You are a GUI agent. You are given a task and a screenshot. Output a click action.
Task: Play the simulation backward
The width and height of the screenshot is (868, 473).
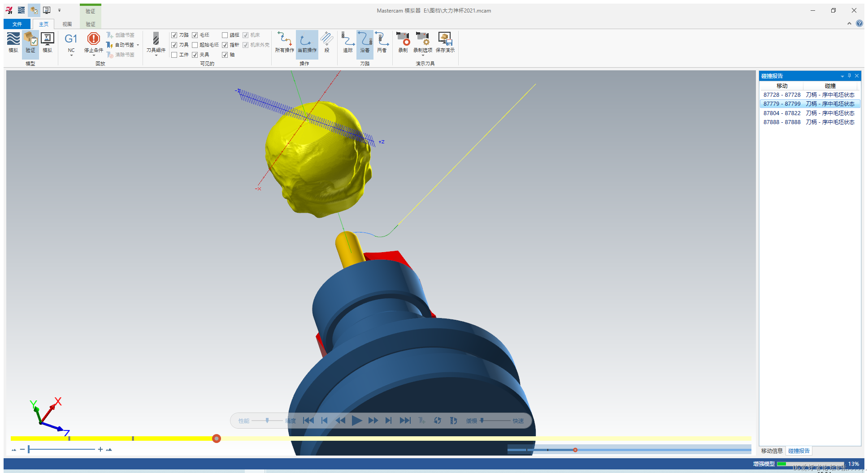point(340,421)
